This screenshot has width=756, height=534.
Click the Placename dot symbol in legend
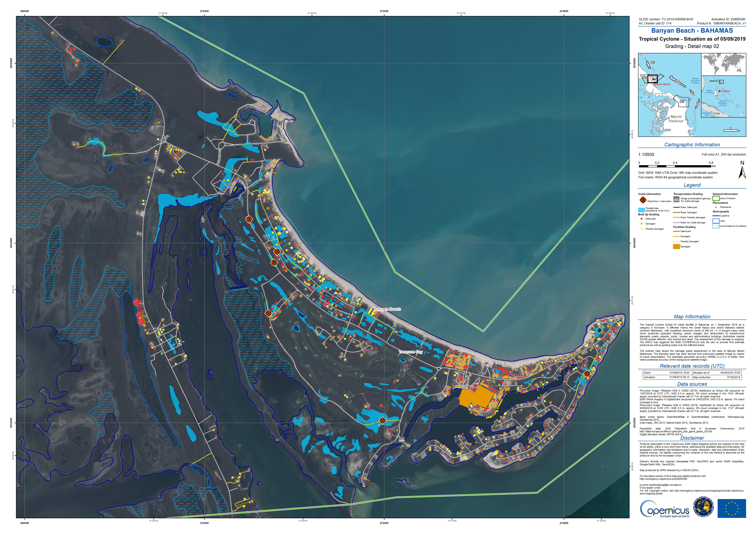(x=716, y=207)
